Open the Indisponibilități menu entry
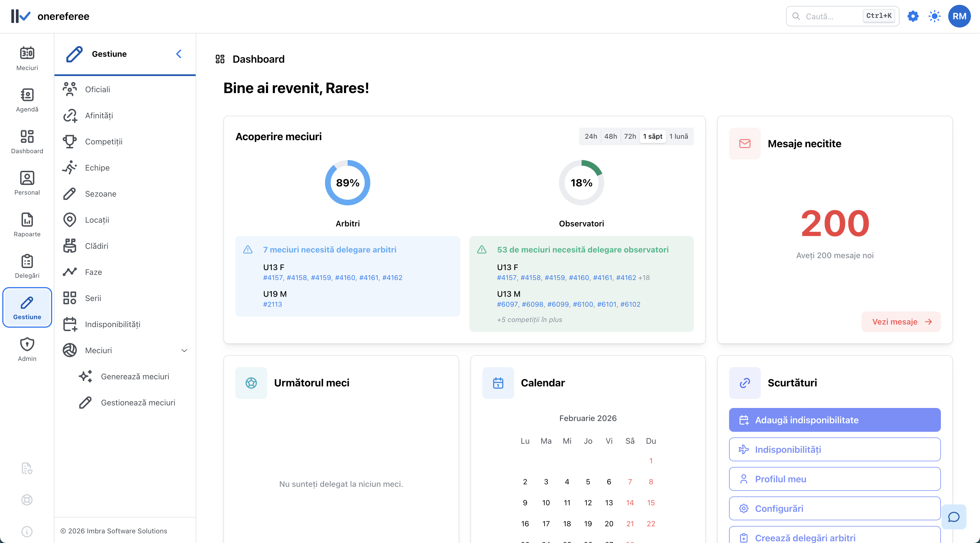 click(x=112, y=324)
